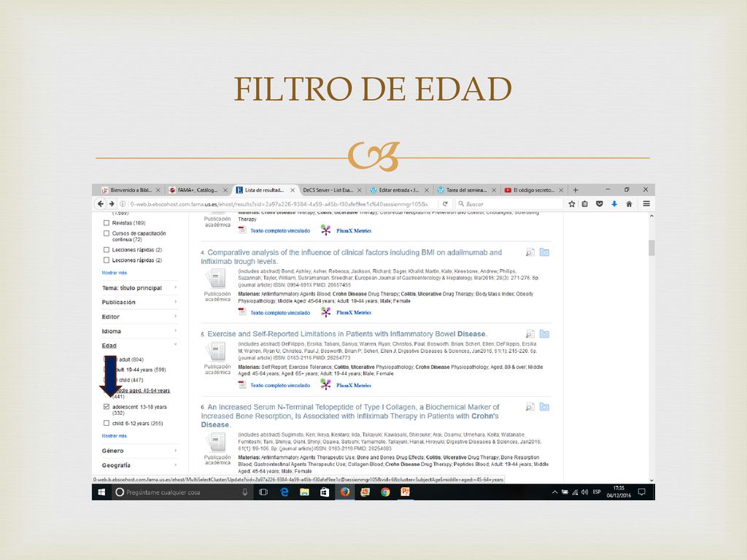This screenshot has width=747, height=560.
Task: Click the scrollbar down arrow
Action: click(651, 481)
